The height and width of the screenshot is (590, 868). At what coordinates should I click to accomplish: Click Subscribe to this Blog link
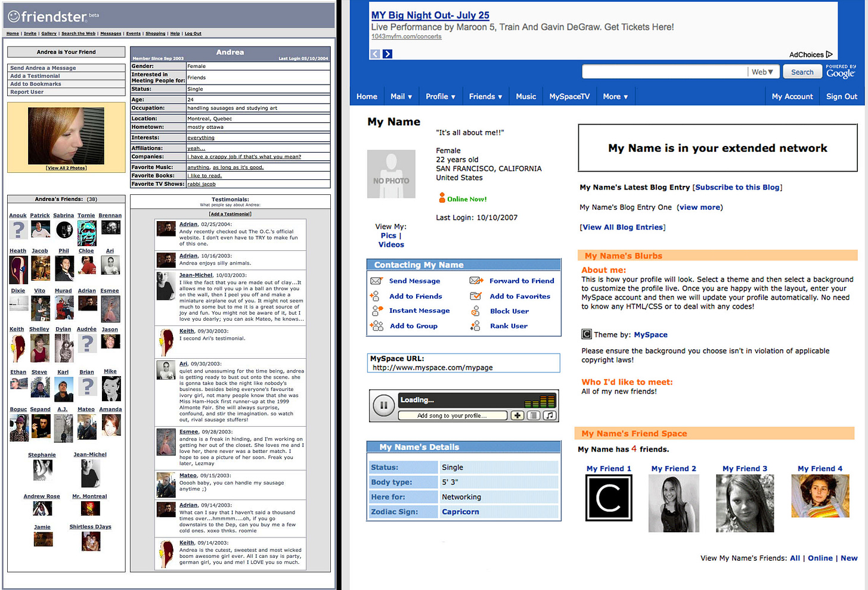pos(737,187)
